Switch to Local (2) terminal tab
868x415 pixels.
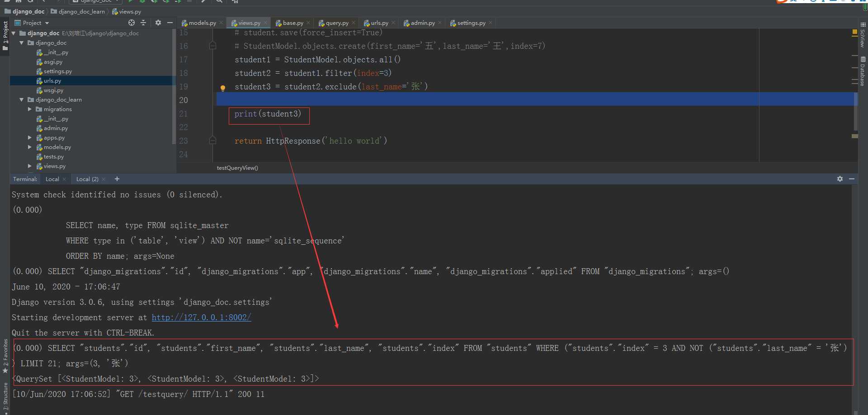point(87,179)
